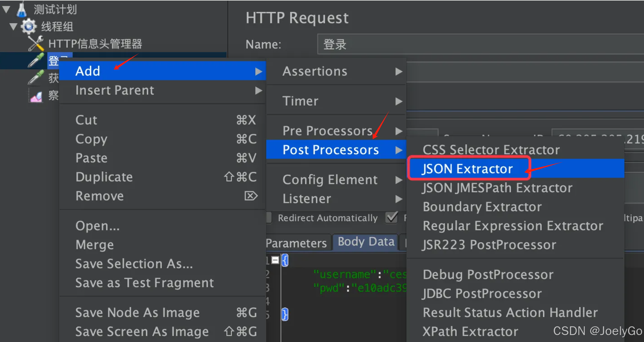Select Copy from the context menu
The width and height of the screenshot is (644, 342).
(91, 139)
